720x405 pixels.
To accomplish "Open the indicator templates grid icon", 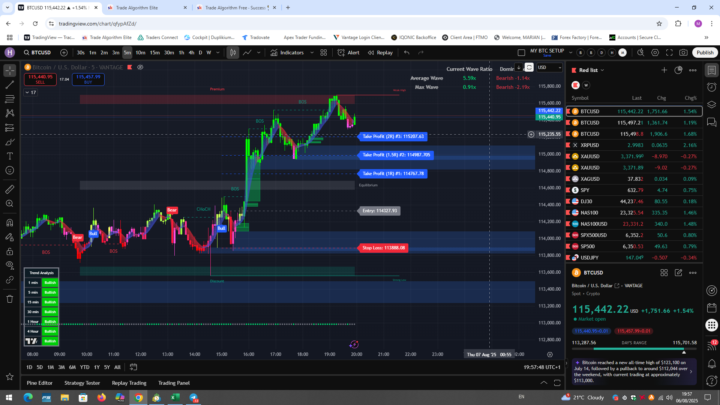I will [x=324, y=53].
